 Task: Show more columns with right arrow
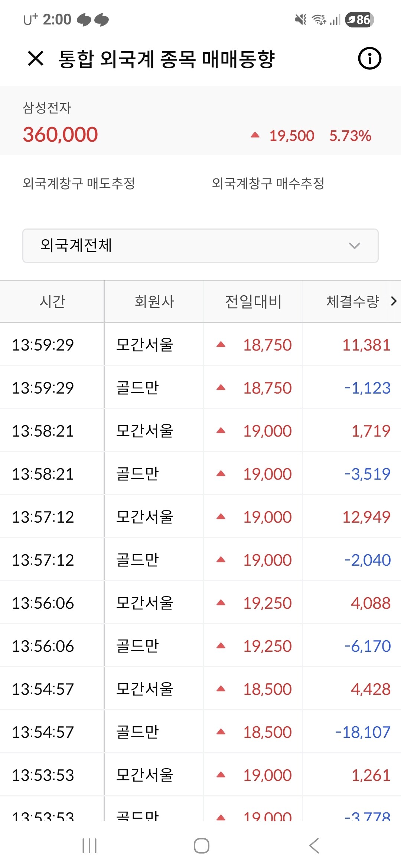click(x=394, y=301)
